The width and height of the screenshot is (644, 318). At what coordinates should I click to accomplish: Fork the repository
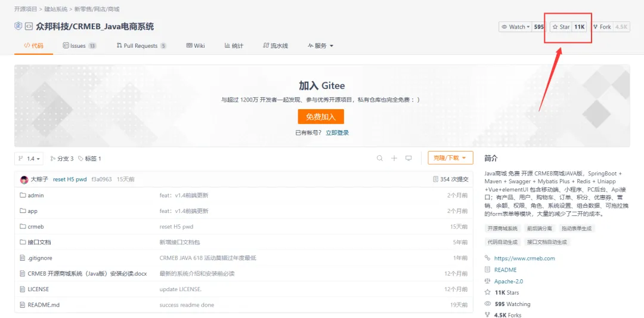click(x=602, y=27)
